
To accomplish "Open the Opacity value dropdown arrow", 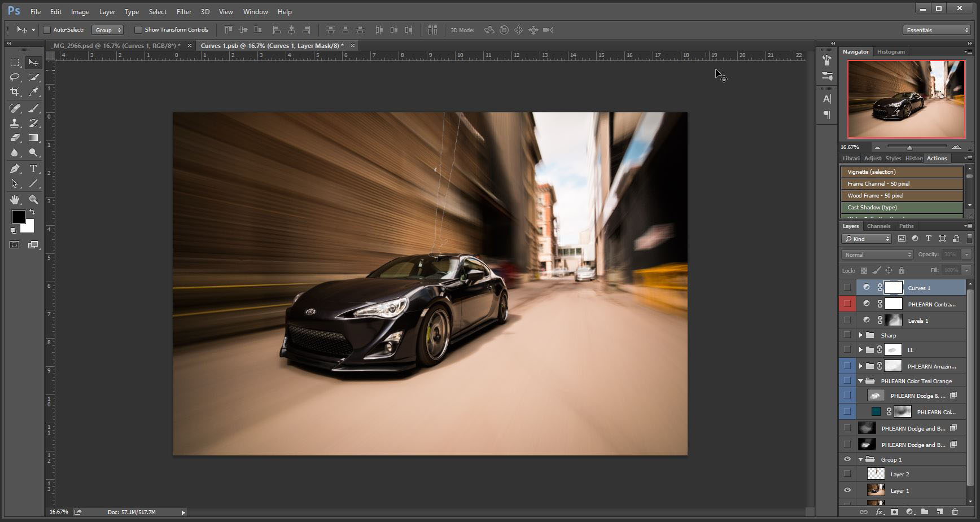I will click(966, 255).
